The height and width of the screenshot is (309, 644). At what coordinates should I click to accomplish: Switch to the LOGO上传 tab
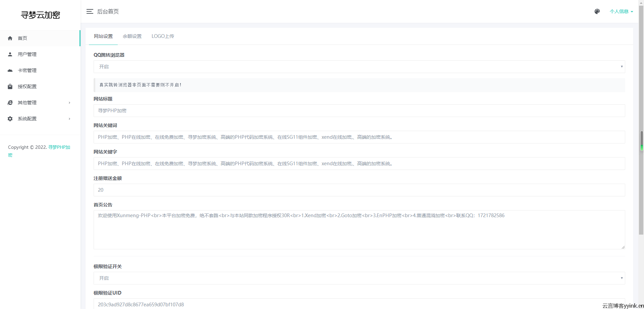tap(163, 36)
